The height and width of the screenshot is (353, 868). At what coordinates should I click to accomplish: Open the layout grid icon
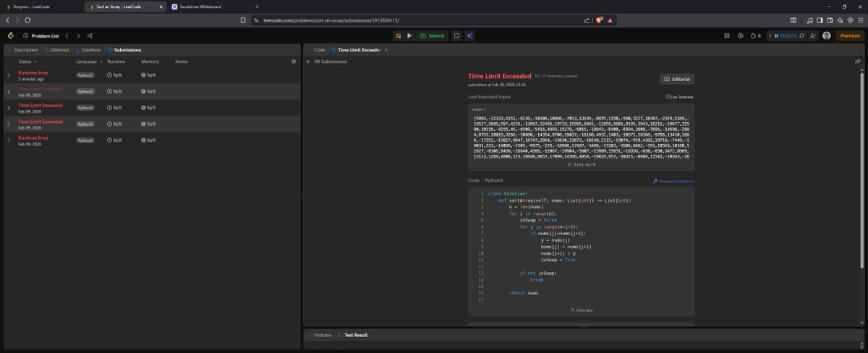point(727,35)
